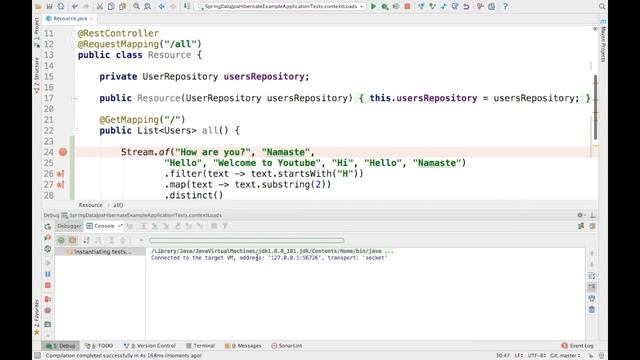Open the Project side panel
The image size is (640, 360).
coord(37,32)
